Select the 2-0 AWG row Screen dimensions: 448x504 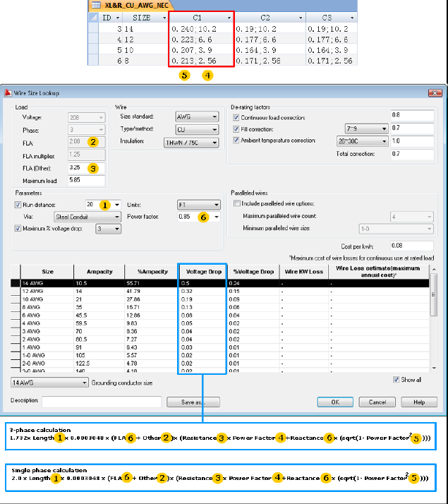pos(220,364)
